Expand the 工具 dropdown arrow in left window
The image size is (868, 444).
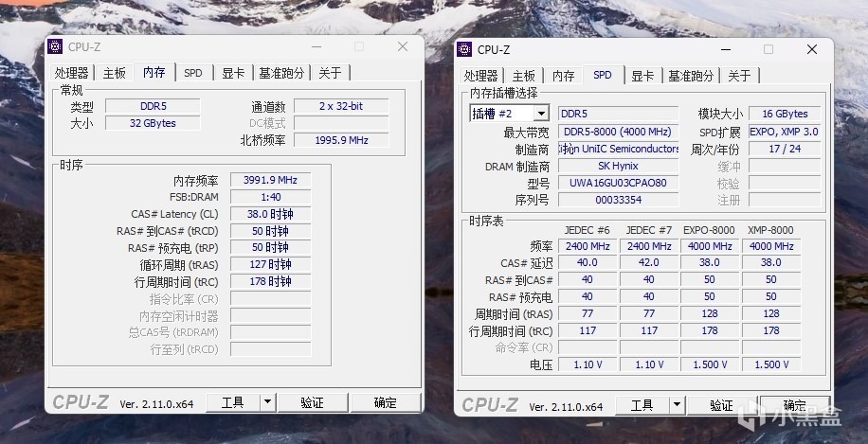tap(267, 402)
